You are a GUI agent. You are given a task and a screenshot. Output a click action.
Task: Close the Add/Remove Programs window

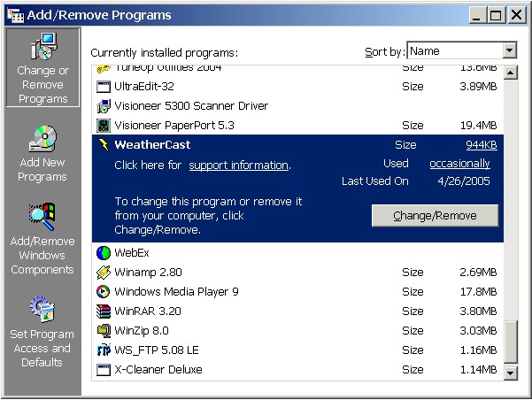pos(516,15)
